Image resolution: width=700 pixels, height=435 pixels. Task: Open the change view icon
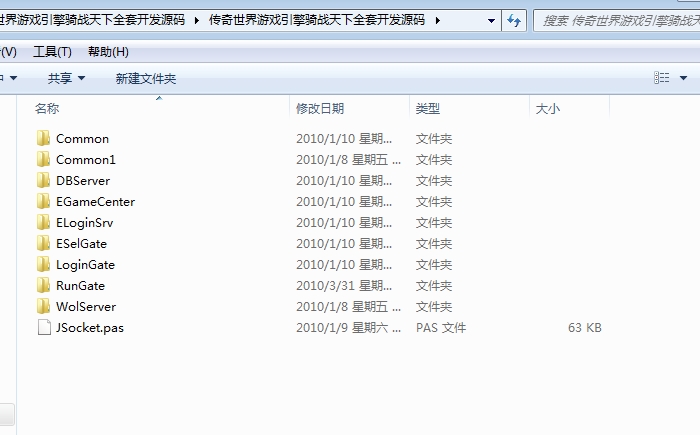tap(661, 78)
